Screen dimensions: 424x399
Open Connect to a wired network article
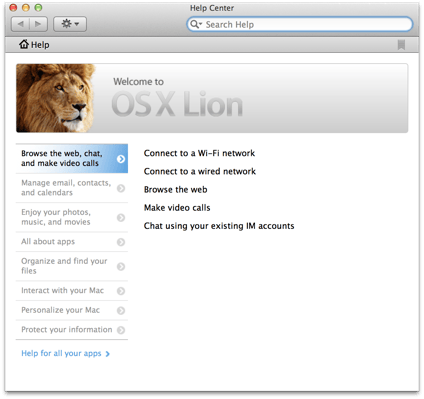pyautogui.click(x=200, y=171)
